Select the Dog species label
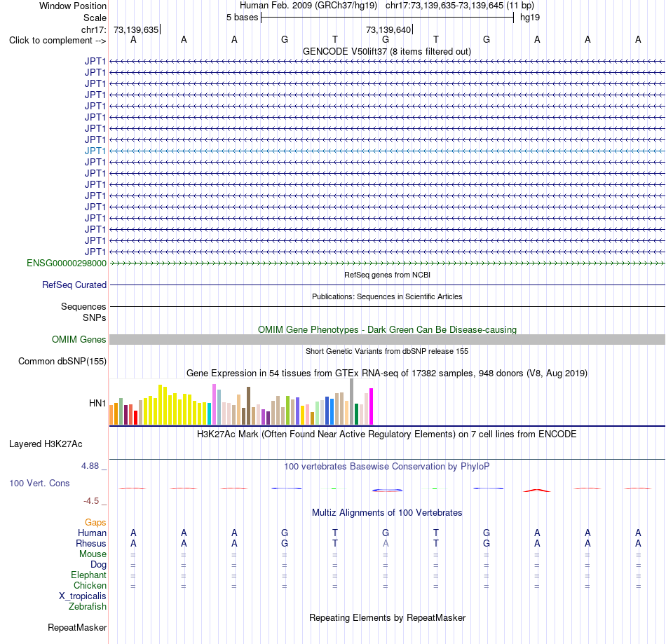This screenshot has height=644, width=666. [x=99, y=565]
